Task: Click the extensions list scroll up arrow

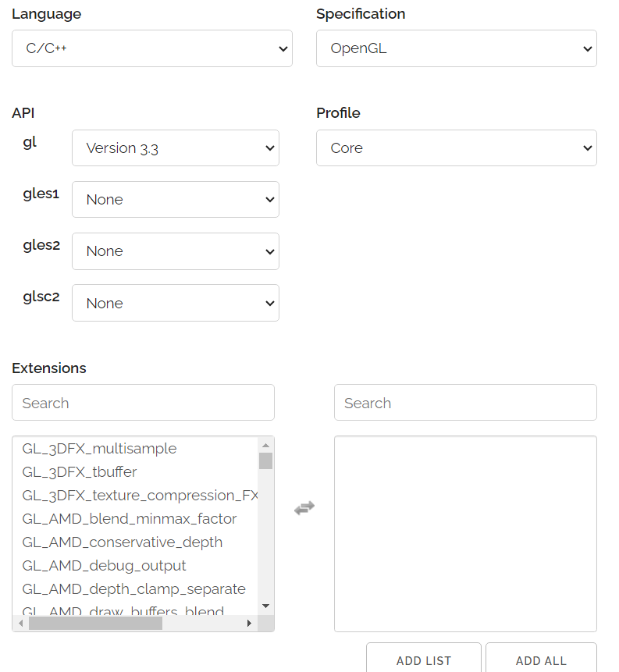Action: 265,446
